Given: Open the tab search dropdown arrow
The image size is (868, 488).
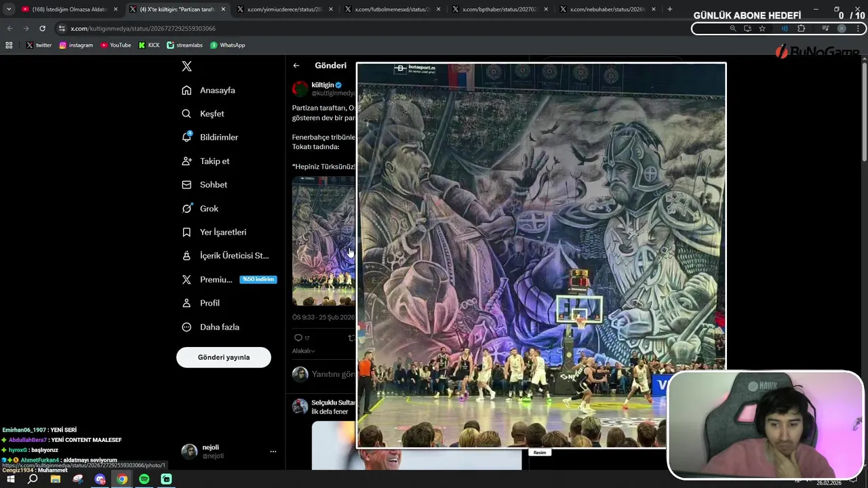Looking at the screenshot, I should pos(9,9).
